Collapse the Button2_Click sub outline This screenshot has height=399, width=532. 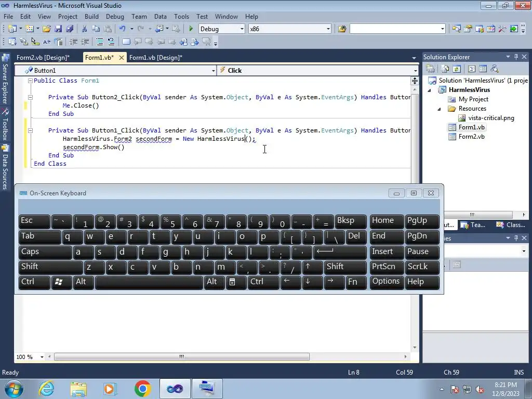[x=30, y=97]
